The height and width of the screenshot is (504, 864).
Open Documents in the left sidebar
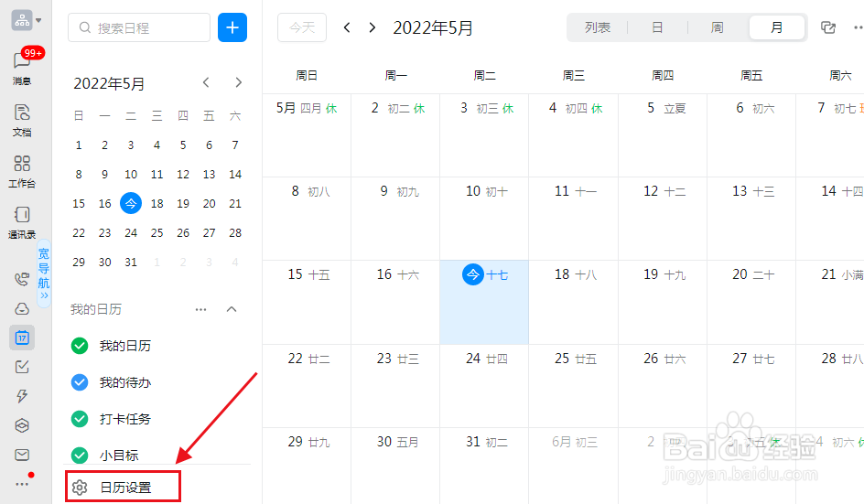click(x=22, y=119)
